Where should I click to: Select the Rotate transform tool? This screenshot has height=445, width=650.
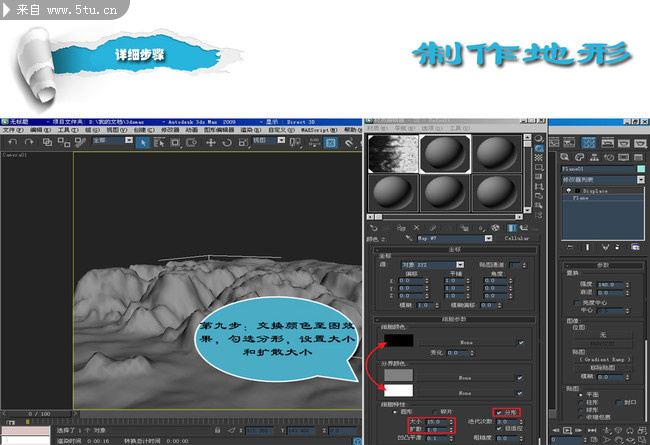pos(226,143)
